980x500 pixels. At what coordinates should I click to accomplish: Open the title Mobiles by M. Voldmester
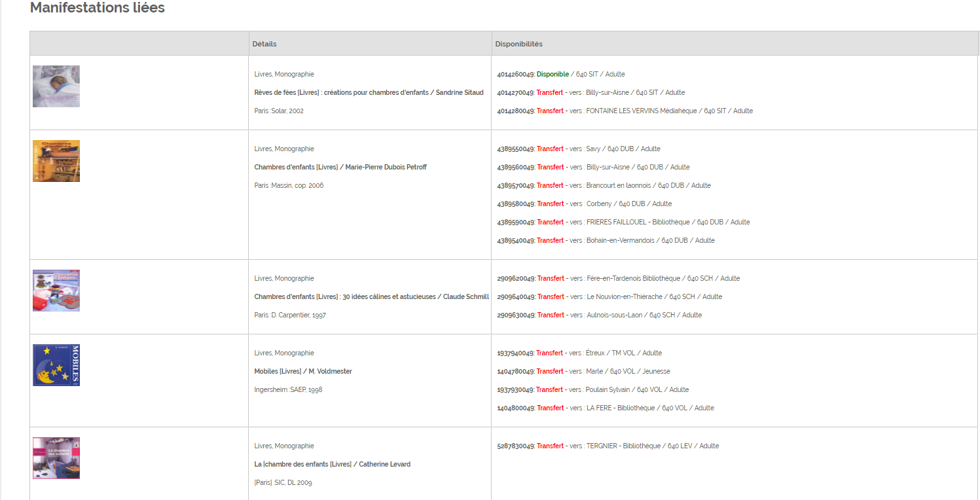(x=303, y=371)
